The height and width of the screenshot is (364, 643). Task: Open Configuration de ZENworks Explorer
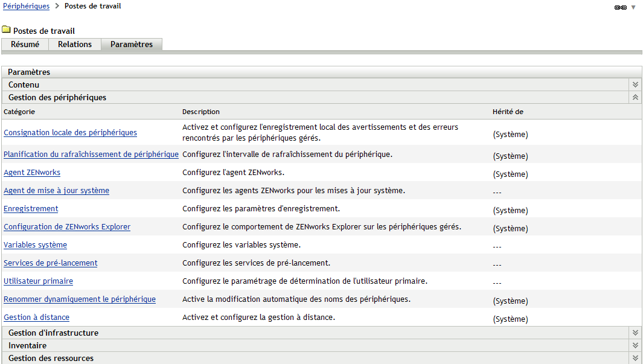coord(67,226)
